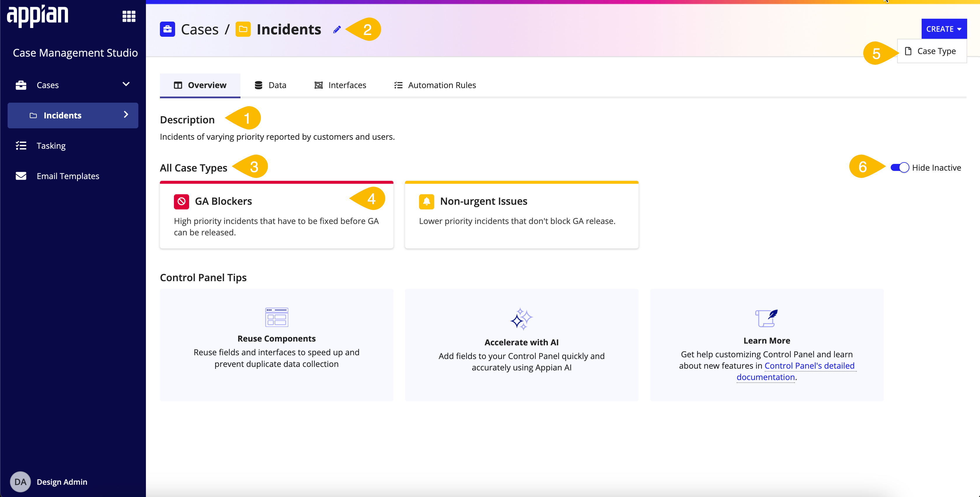Click the Accelerate with AI tip heading

pyautogui.click(x=522, y=342)
